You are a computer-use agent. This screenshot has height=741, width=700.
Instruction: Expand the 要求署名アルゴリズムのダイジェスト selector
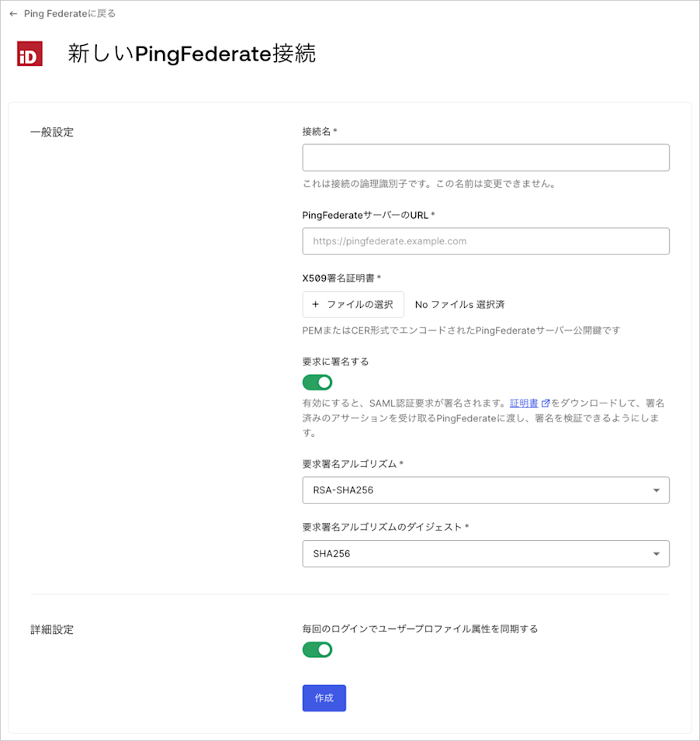486,553
